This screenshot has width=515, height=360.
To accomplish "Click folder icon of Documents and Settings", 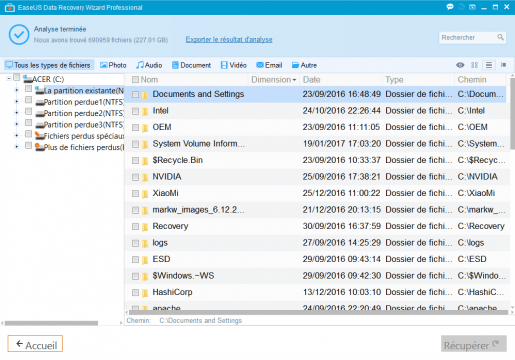I will (x=145, y=95).
